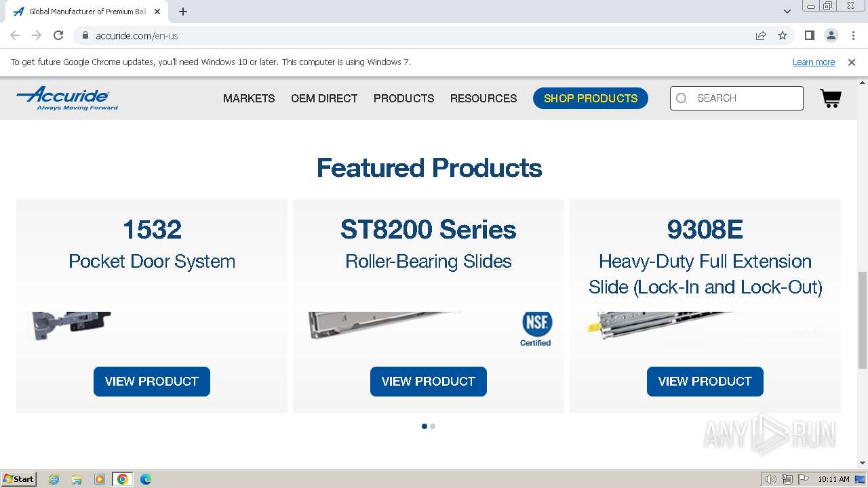
Task: Open the OEM DIRECT menu
Action: point(324,98)
